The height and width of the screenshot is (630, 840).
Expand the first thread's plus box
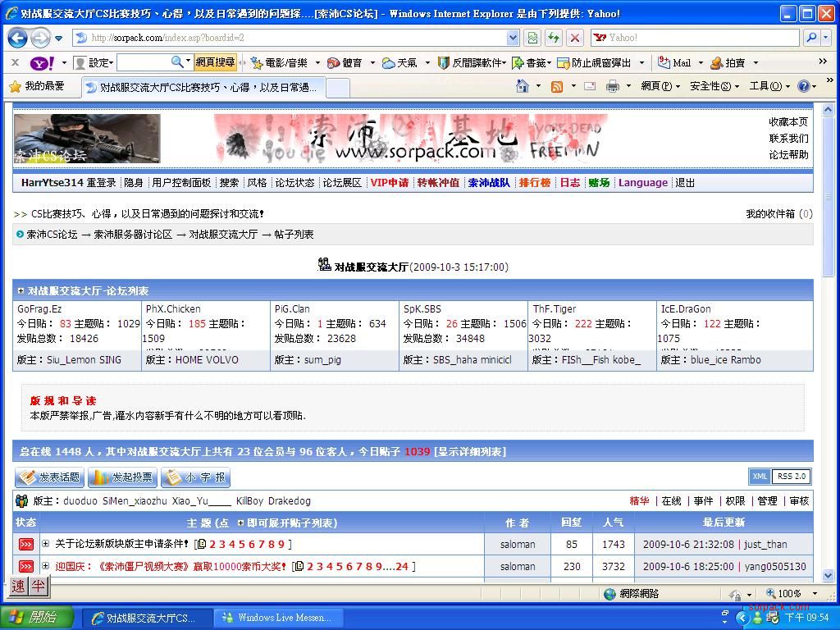[x=46, y=544]
